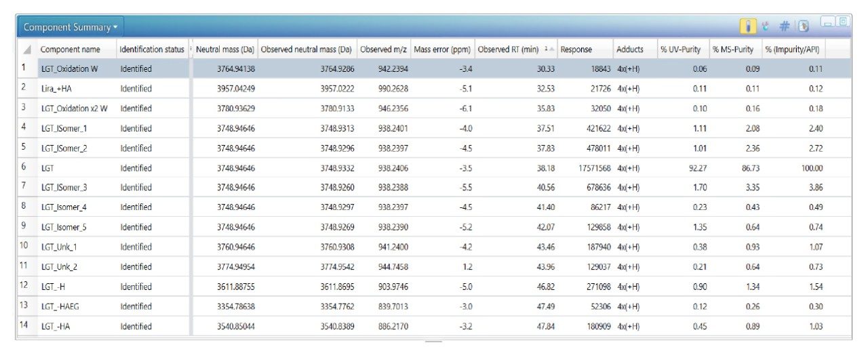Maximize the Component Summary panel
This screenshot has width=868, height=353.
[x=842, y=22]
